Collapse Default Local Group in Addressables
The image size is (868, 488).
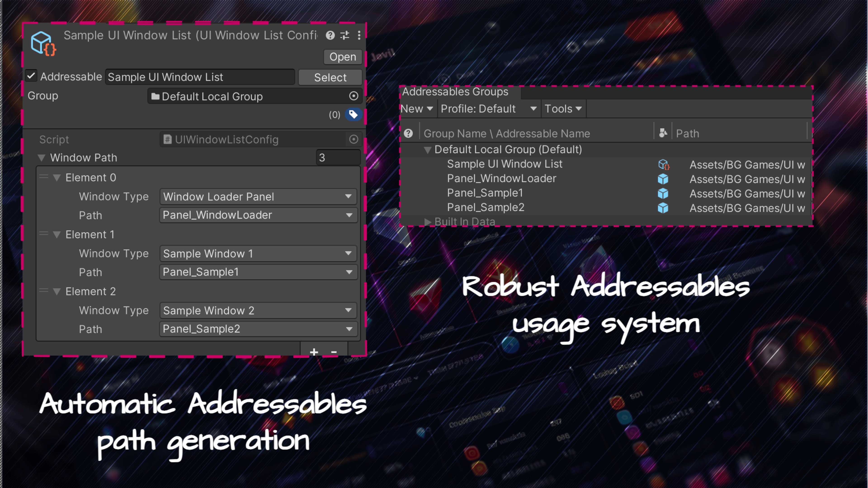tap(427, 150)
